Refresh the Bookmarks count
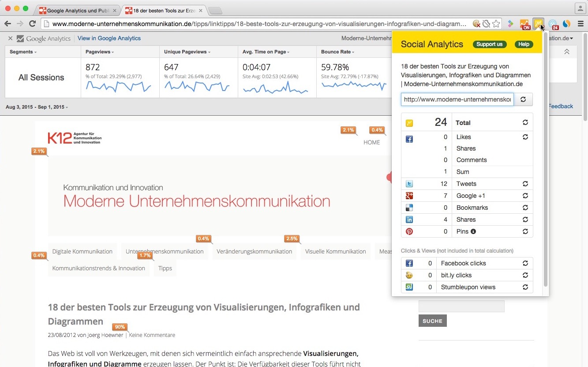Screen dimensions: 588x367 point(525,208)
